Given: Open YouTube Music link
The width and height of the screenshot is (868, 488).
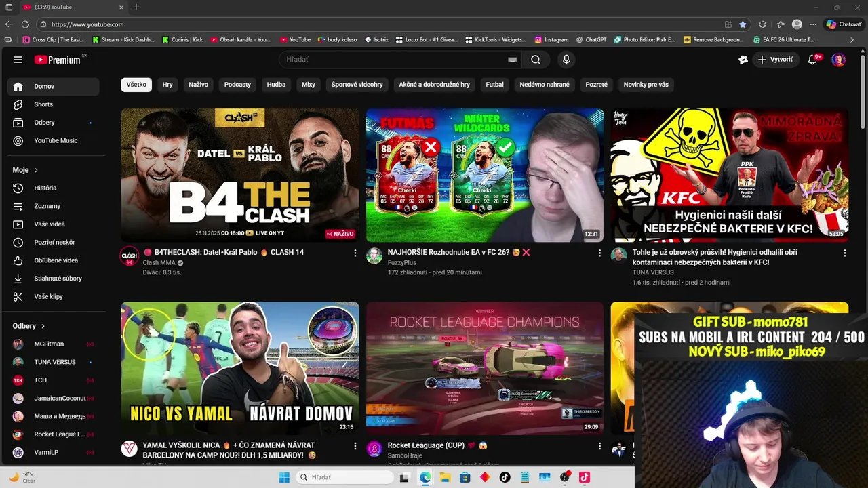Looking at the screenshot, I should pyautogui.click(x=54, y=140).
